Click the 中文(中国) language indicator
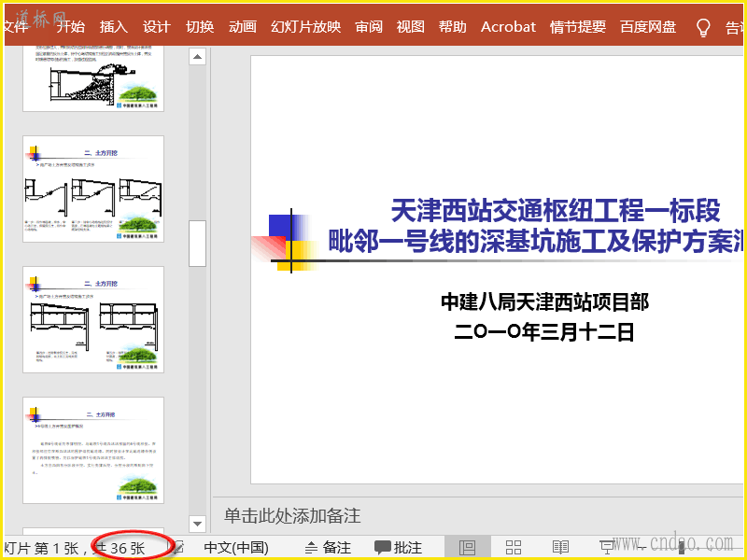This screenshot has height=560, width=747. pyautogui.click(x=236, y=548)
